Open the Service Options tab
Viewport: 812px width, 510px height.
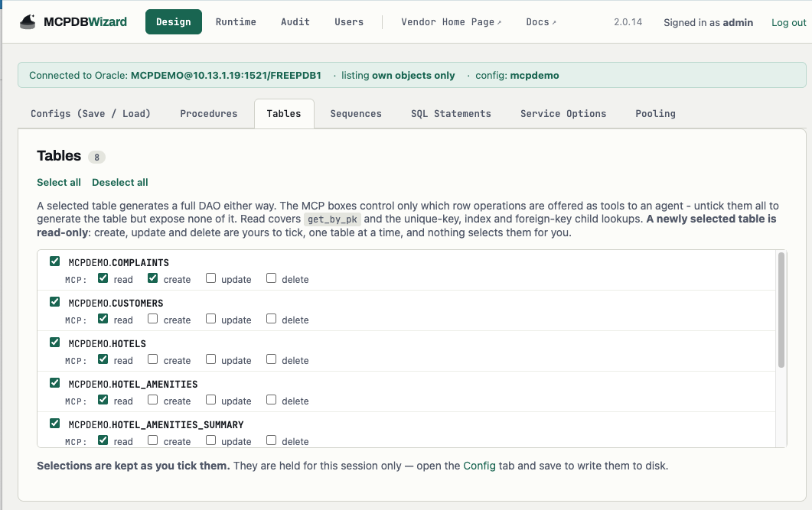click(563, 113)
